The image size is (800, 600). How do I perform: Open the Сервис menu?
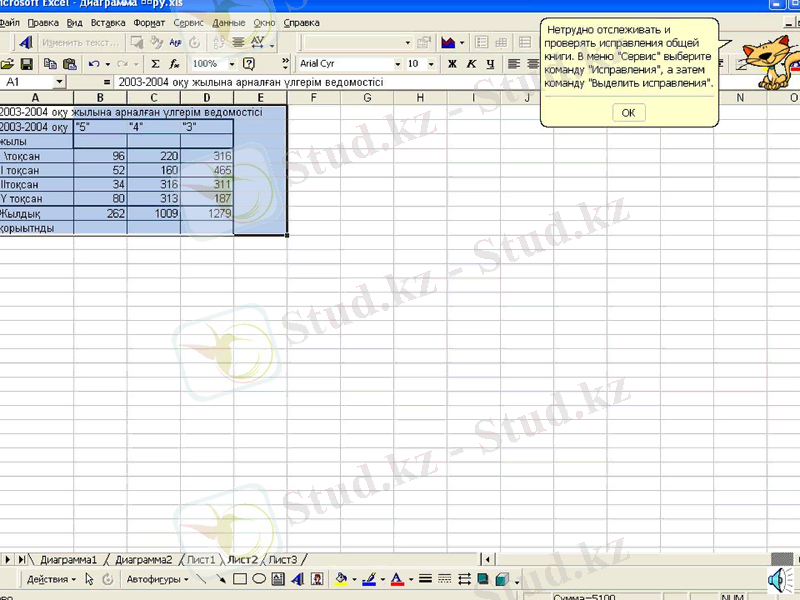[x=186, y=22]
